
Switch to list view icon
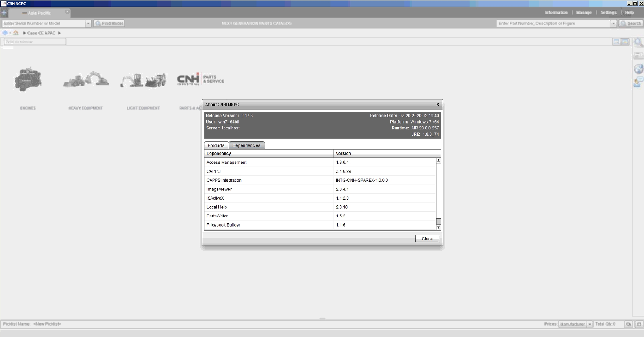pyautogui.click(x=616, y=42)
